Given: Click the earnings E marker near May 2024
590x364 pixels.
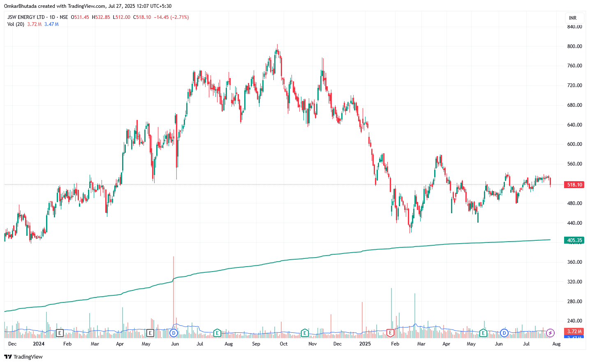Looking at the screenshot, I should coord(150,333).
